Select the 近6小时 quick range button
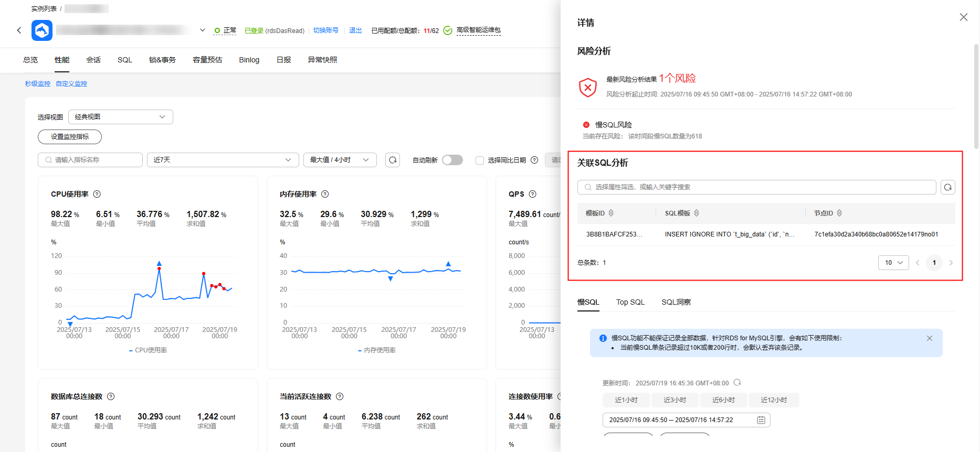 pyautogui.click(x=724, y=400)
